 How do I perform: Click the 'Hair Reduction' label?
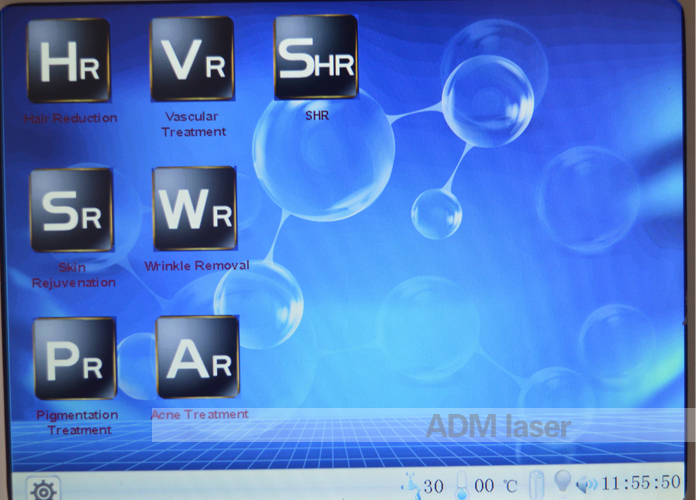[71, 118]
